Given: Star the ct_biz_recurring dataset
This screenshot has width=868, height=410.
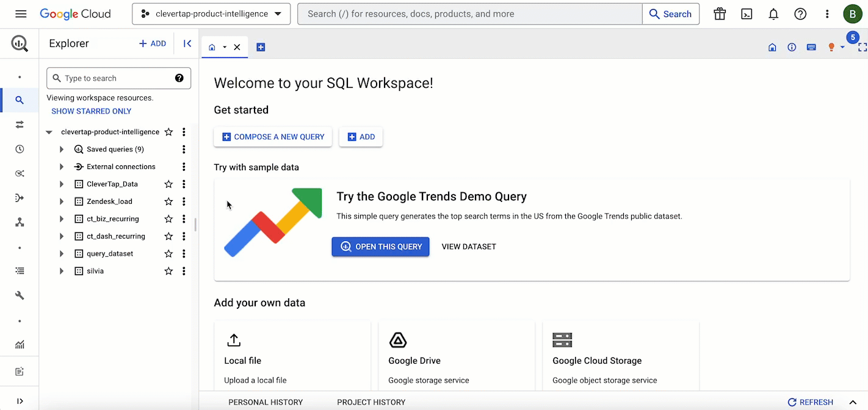Looking at the screenshot, I should pos(169,218).
